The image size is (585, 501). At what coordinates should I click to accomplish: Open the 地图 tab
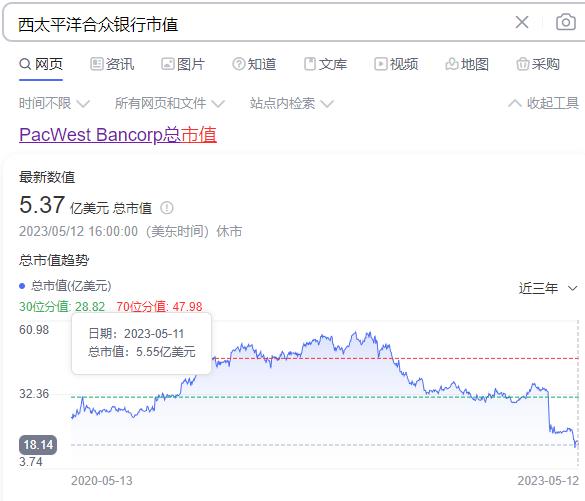pos(467,64)
